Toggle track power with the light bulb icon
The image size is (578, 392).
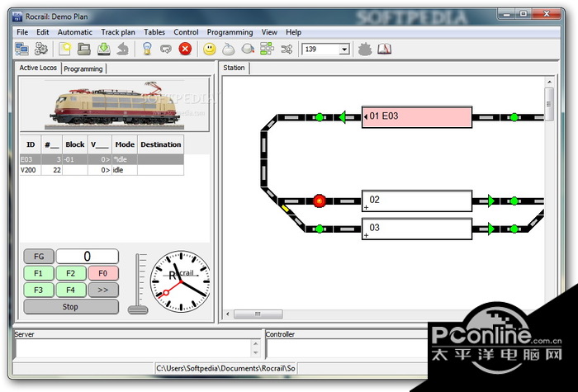[x=147, y=49]
